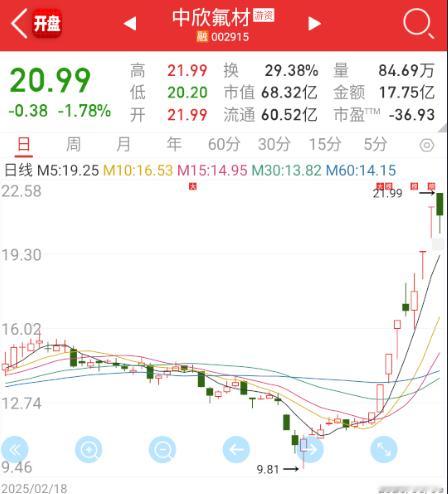Tap the chart start date 2025/02/18
Image resolution: width=448 pixels, height=494 pixels.
coord(34,489)
